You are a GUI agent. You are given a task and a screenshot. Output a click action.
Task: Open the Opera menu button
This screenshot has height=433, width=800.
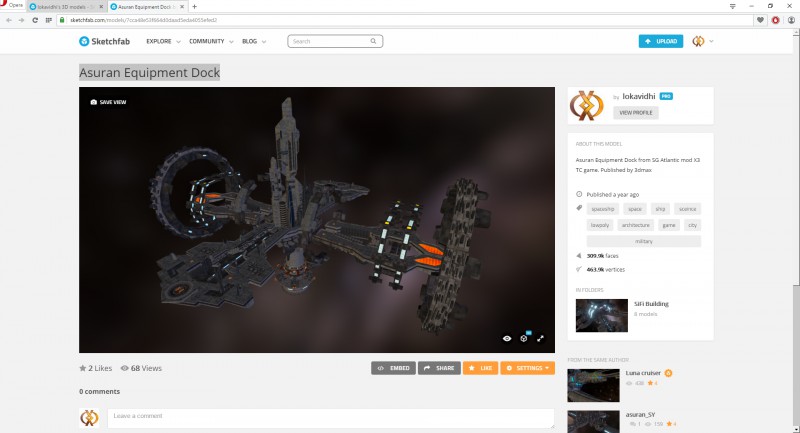tap(12, 5)
